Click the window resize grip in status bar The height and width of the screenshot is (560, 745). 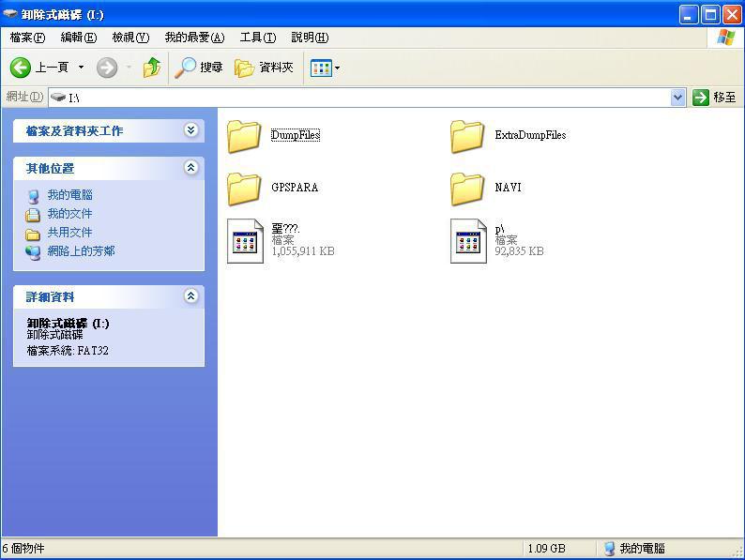737,551
